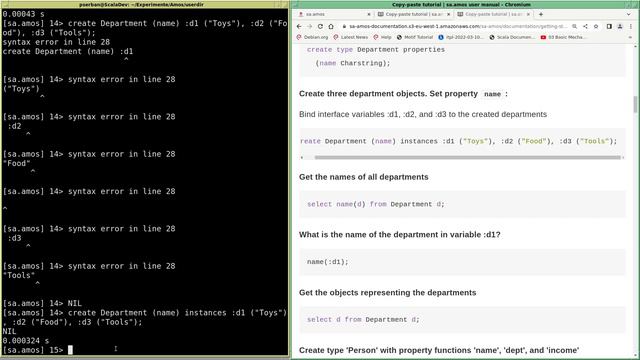Share this page via the share icon
Screen dimensions: 640x360
click(x=585, y=26)
